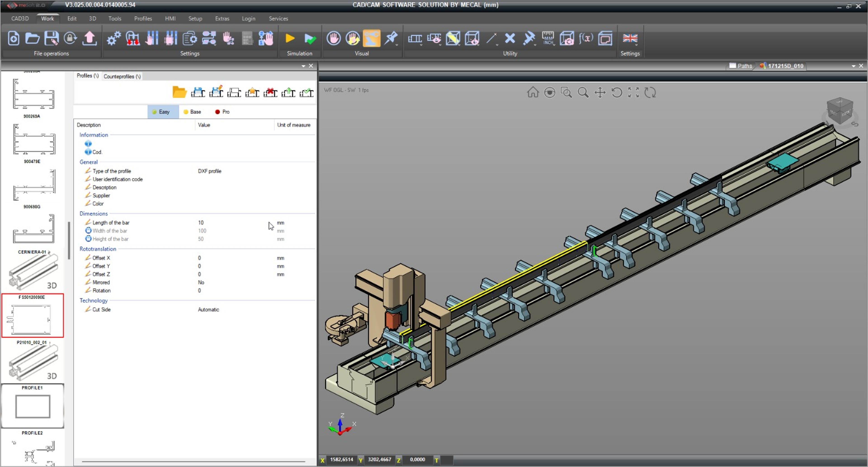Edit the Length of the bar value
The height and width of the screenshot is (467, 868).
coord(235,223)
